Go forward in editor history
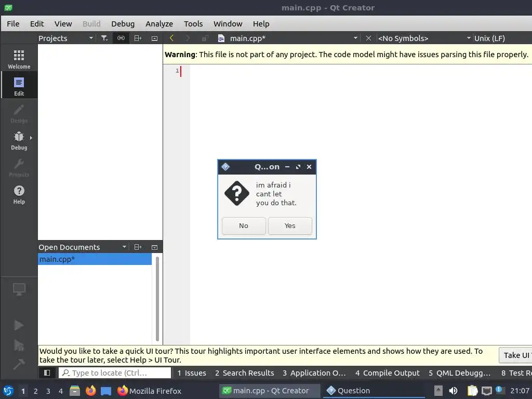Screen dimensions: 532x399 pyautogui.click(x=188, y=38)
